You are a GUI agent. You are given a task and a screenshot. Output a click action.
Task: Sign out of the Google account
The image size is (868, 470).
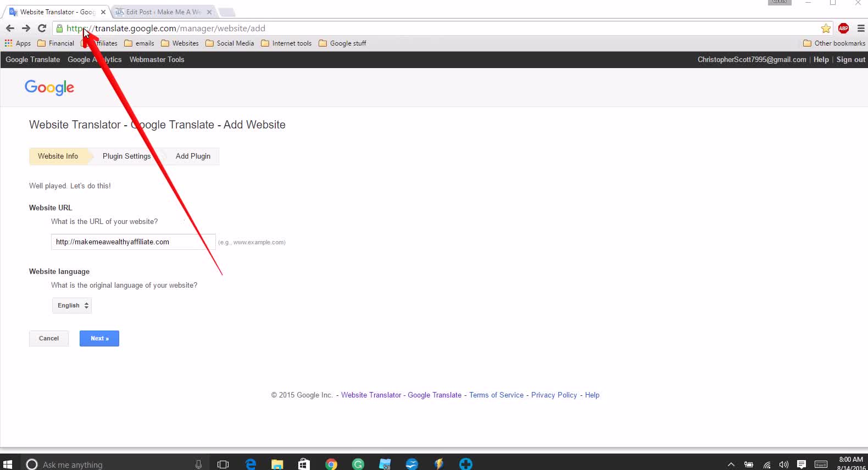tap(850, 59)
